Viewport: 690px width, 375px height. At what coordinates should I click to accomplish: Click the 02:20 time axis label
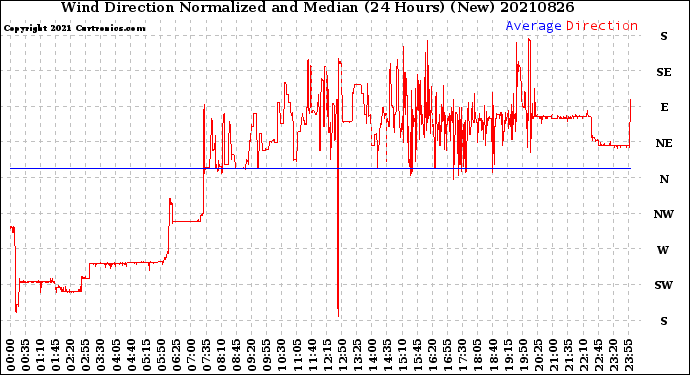pyautogui.click(x=70, y=355)
